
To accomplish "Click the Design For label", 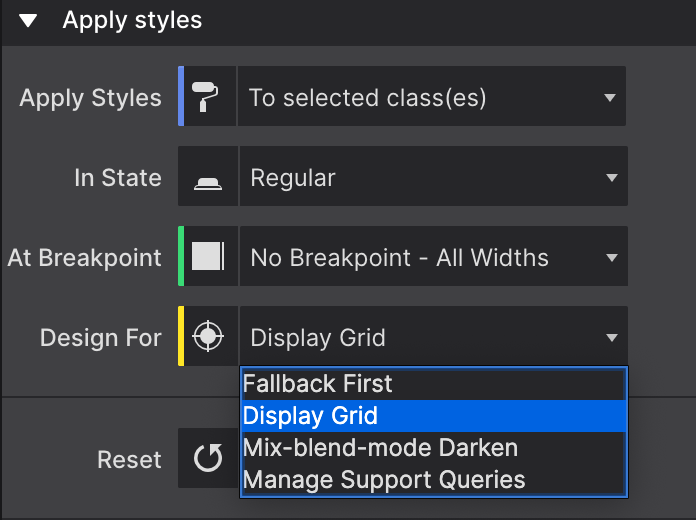I will coord(101,337).
